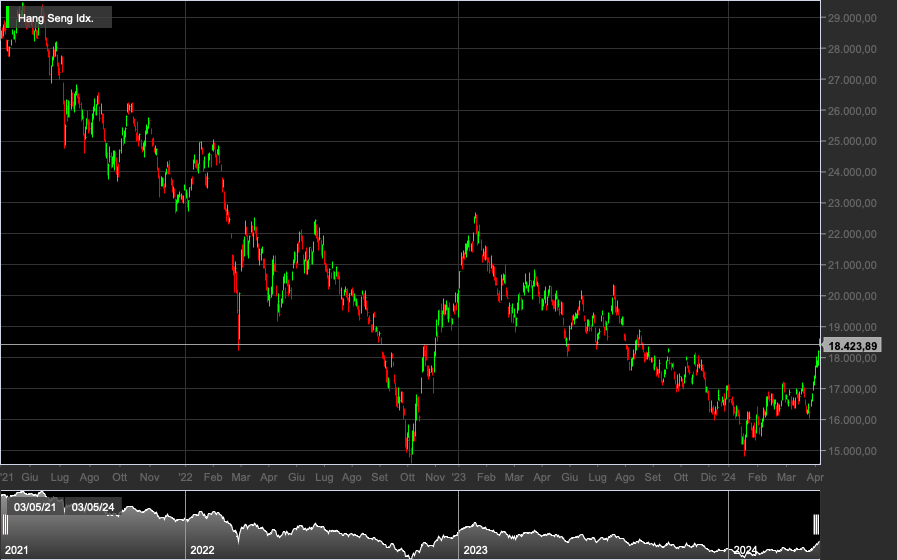897x560 pixels.
Task: Click the left range slider handle
Action: [5, 524]
